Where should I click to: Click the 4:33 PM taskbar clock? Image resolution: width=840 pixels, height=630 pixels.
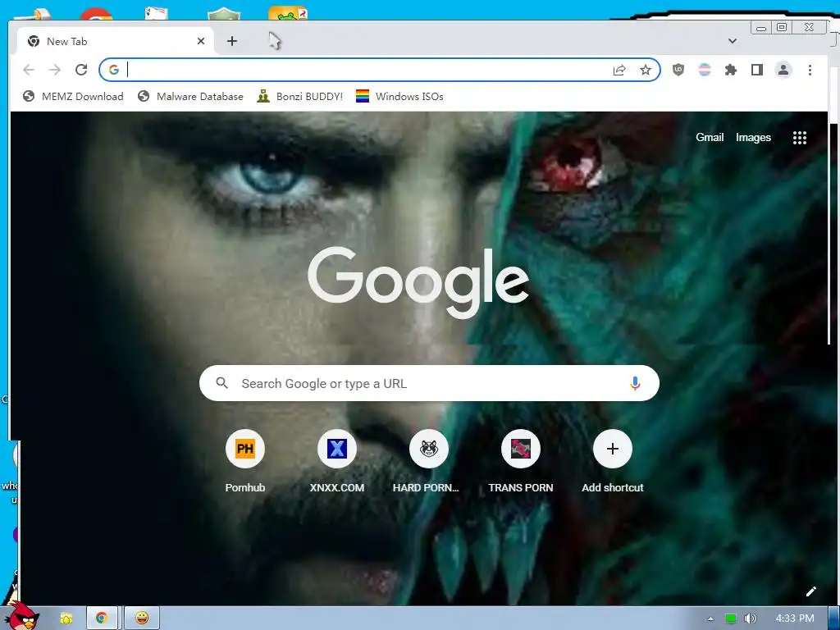click(x=795, y=619)
